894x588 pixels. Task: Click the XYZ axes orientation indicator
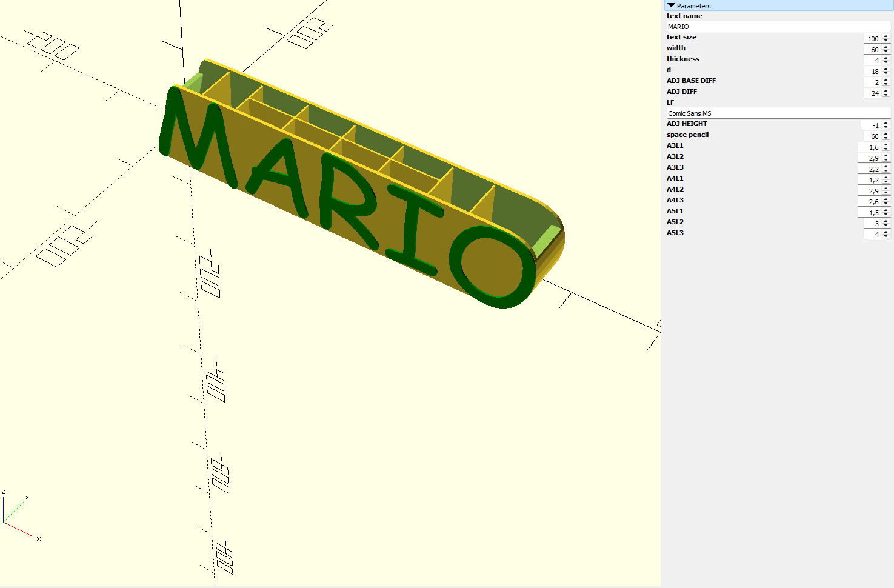click(x=21, y=515)
